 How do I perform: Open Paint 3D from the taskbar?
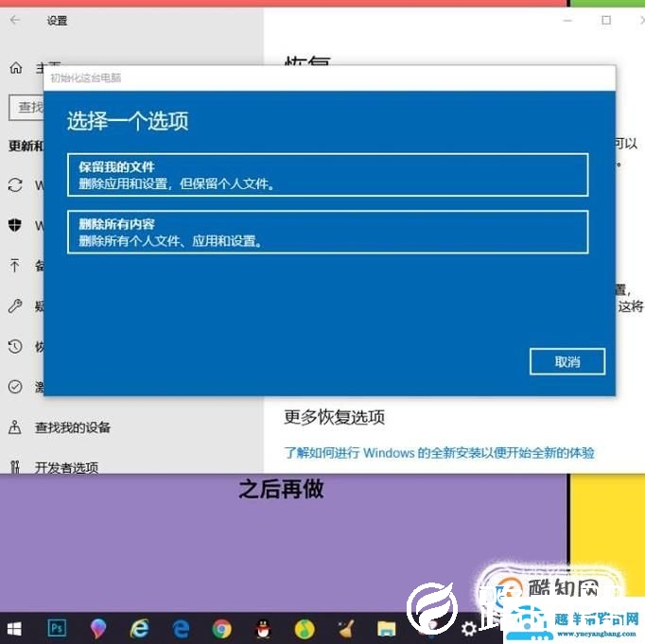pos(98,628)
